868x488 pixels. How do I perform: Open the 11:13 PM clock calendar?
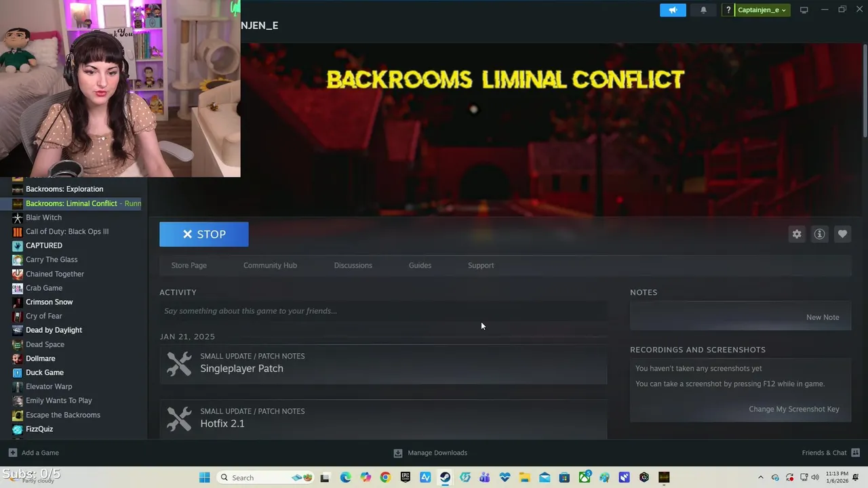coord(837,478)
